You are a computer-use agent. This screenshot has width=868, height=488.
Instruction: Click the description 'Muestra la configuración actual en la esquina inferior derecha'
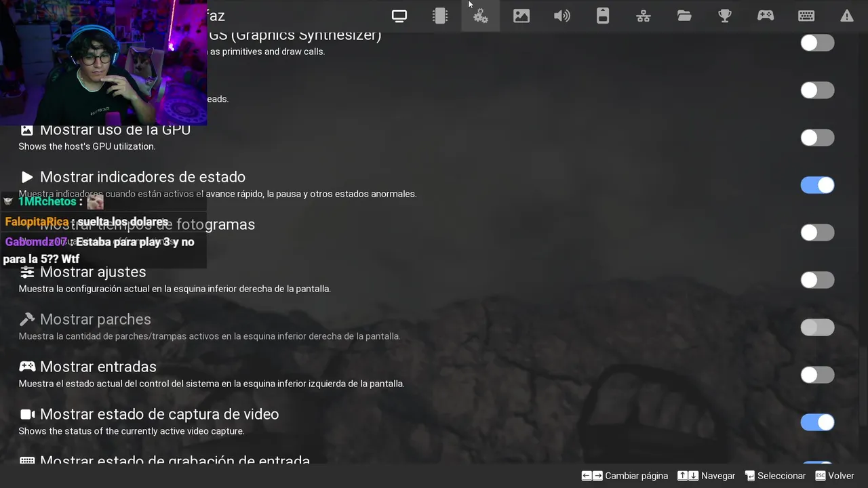174,289
